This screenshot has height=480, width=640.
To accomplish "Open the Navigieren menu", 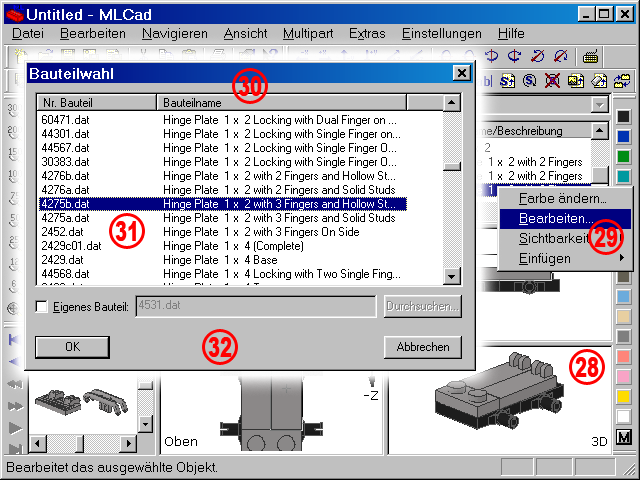I will point(175,33).
